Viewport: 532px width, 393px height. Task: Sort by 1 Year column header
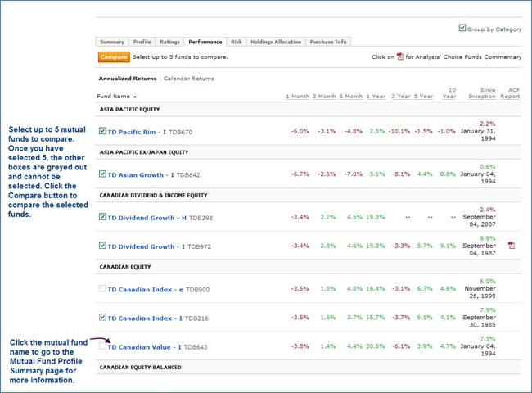(x=376, y=97)
